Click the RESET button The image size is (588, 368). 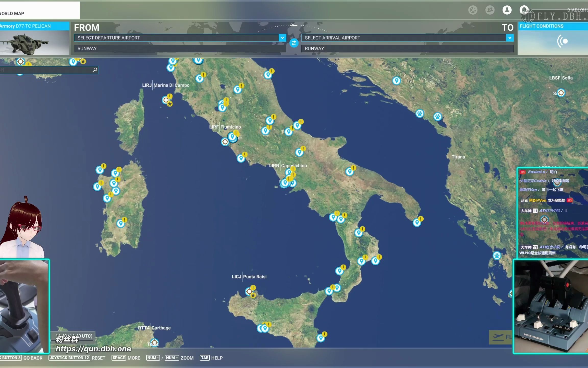99,358
